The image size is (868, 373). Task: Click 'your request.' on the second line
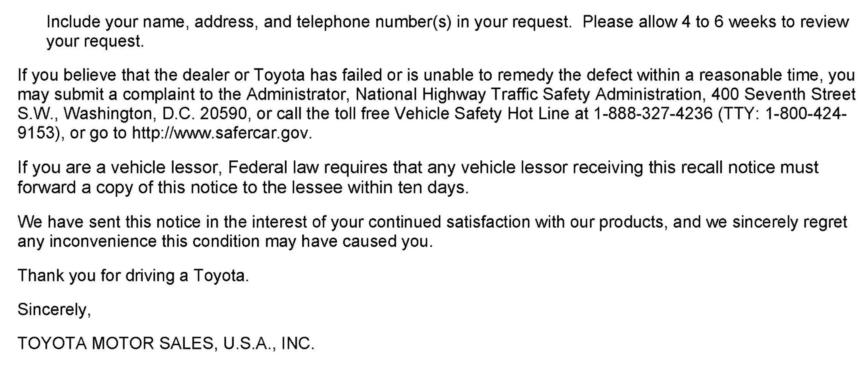point(95,41)
